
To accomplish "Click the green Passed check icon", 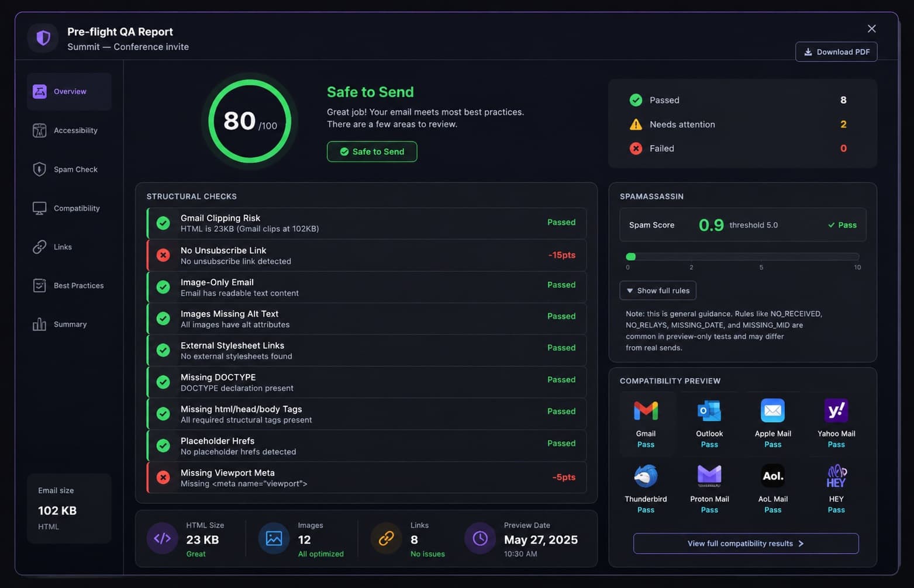I will click(x=636, y=101).
